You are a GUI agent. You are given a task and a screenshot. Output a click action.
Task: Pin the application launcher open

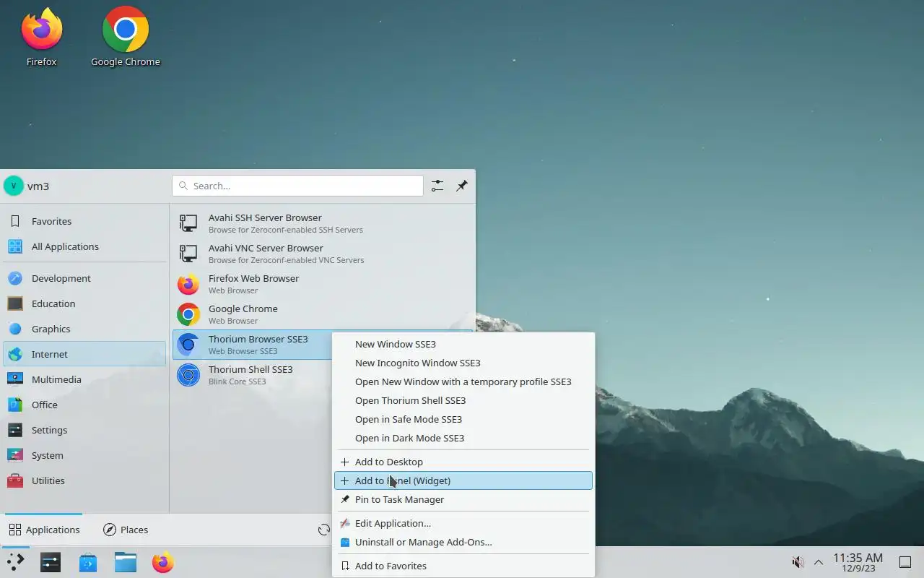point(462,186)
